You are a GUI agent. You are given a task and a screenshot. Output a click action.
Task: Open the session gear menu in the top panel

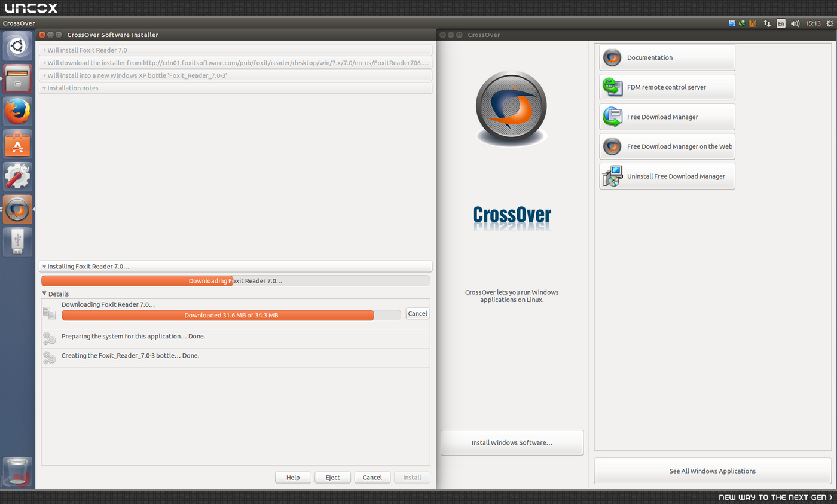pos(830,23)
